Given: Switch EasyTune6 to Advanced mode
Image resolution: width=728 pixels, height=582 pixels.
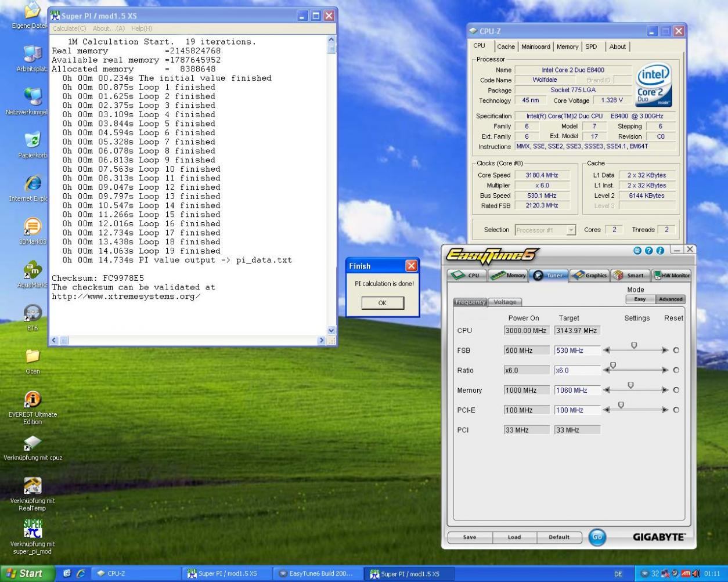Looking at the screenshot, I should tap(671, 299).
